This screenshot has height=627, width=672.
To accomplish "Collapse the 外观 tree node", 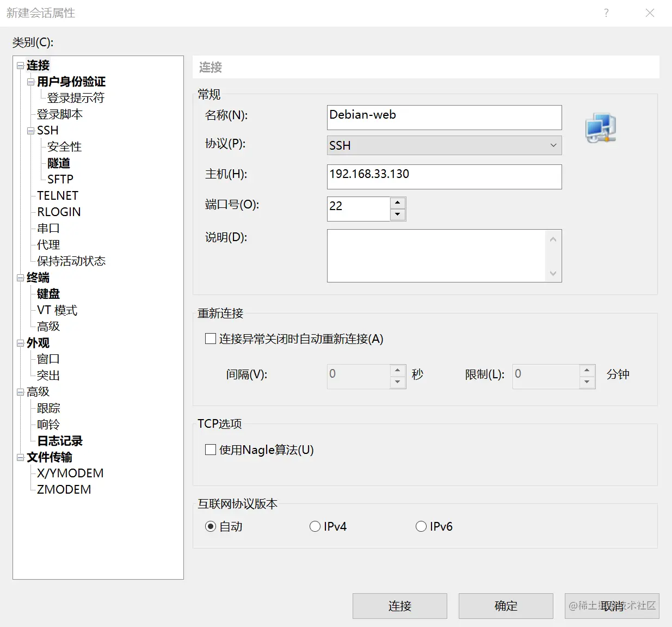I will pos(20,343).
